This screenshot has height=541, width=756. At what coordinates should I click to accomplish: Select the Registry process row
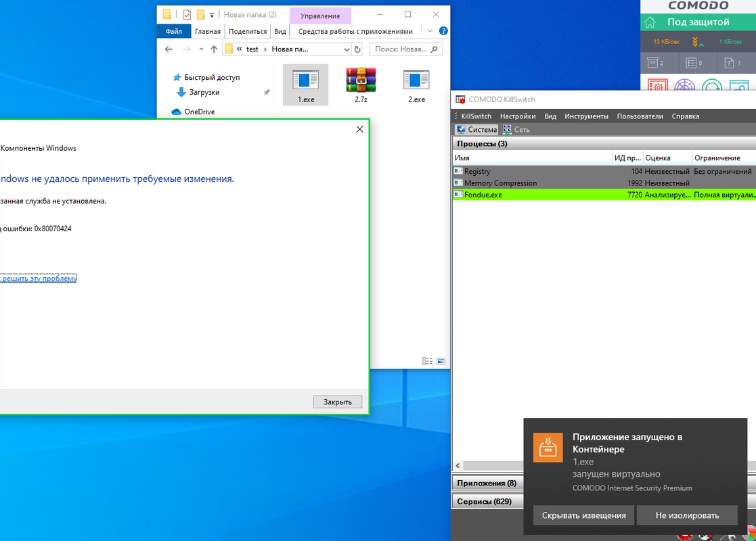(x=604, y=171)
